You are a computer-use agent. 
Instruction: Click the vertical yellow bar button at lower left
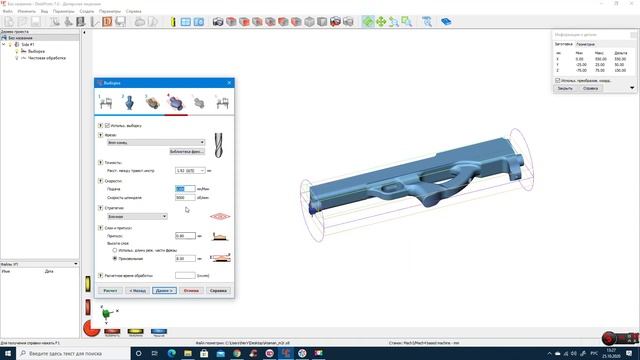point(88,284)
